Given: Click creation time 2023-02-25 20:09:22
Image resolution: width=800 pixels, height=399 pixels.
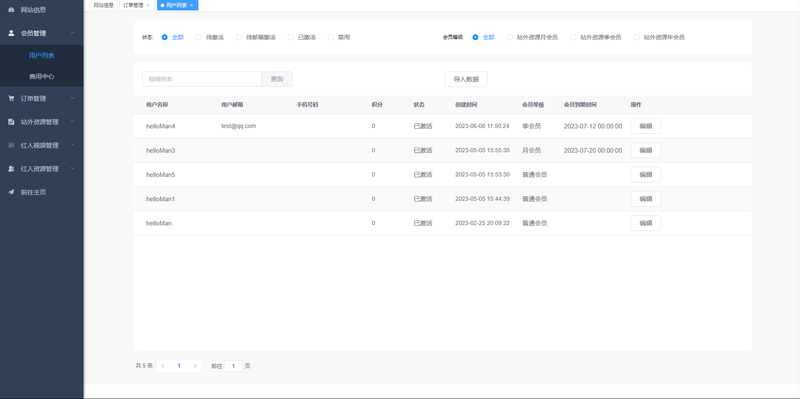Looking at the screenshot, I should (x=482, y=223).
